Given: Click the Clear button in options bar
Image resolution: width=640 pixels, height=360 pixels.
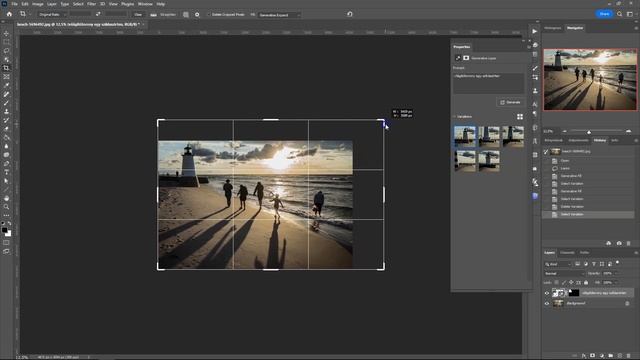Looking at the screenshot, I should (138, 14).
